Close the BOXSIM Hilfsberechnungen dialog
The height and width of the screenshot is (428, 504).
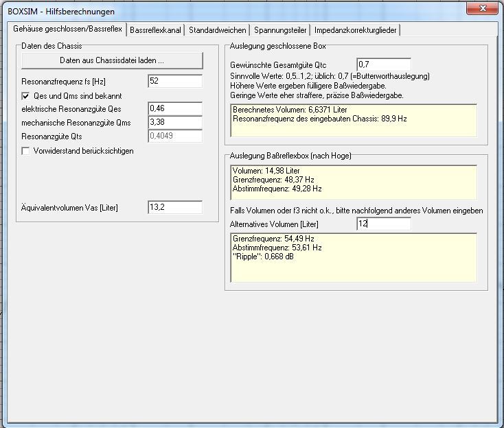click(483, 8)
